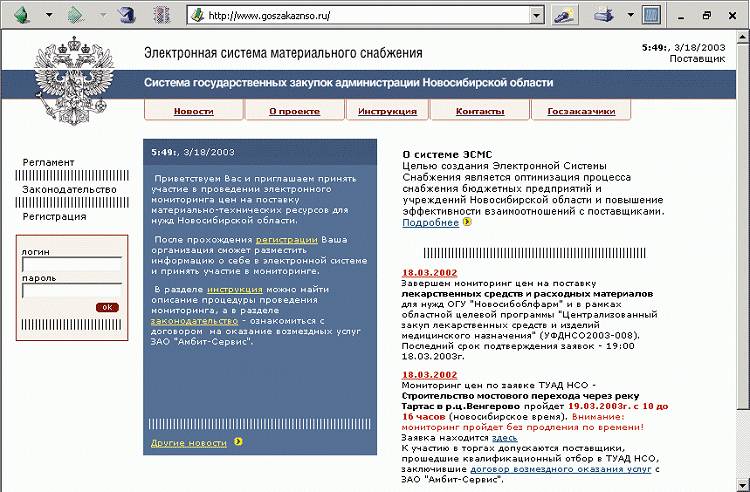Viewport: 750px width, 492px height.
Task: Click the blue throbber icon in toolbar
Action: point(651,15)
